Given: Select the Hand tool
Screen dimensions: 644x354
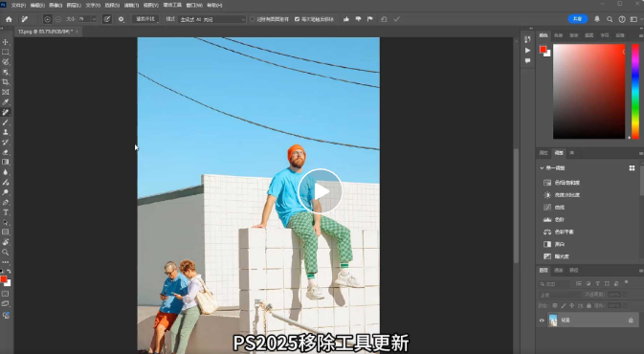Looking at the screenshot, I should (6, 242).
